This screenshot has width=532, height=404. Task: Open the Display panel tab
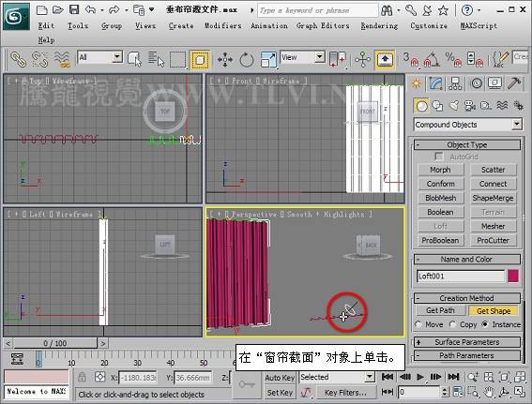(495, 83)
